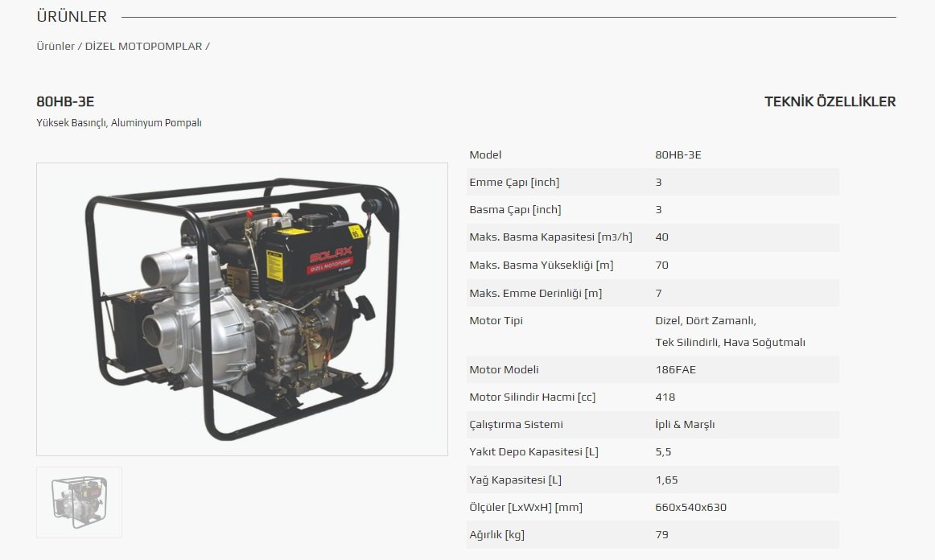Image resolution: width=935 pixels, height=560 pixels.
Task: Click the '80HB-3E' value in the Model row
Action: [x=678, y=154]
